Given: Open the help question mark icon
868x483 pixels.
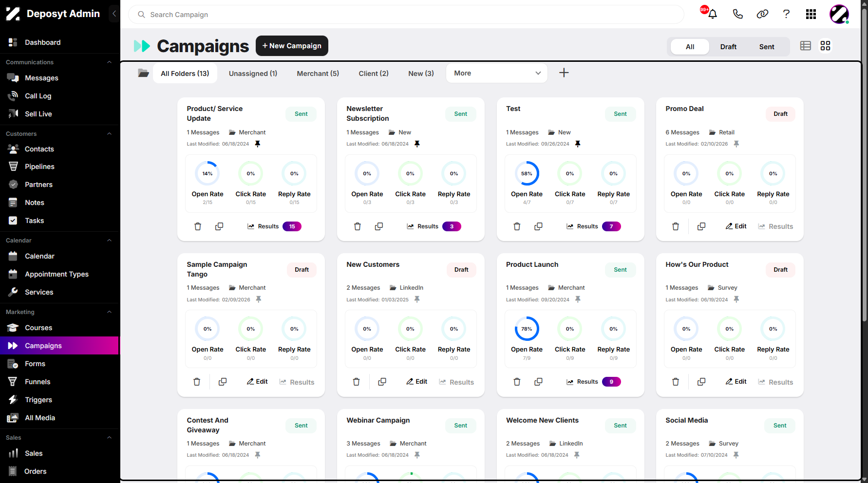Looking at the screenshot, I should point(786,14).
